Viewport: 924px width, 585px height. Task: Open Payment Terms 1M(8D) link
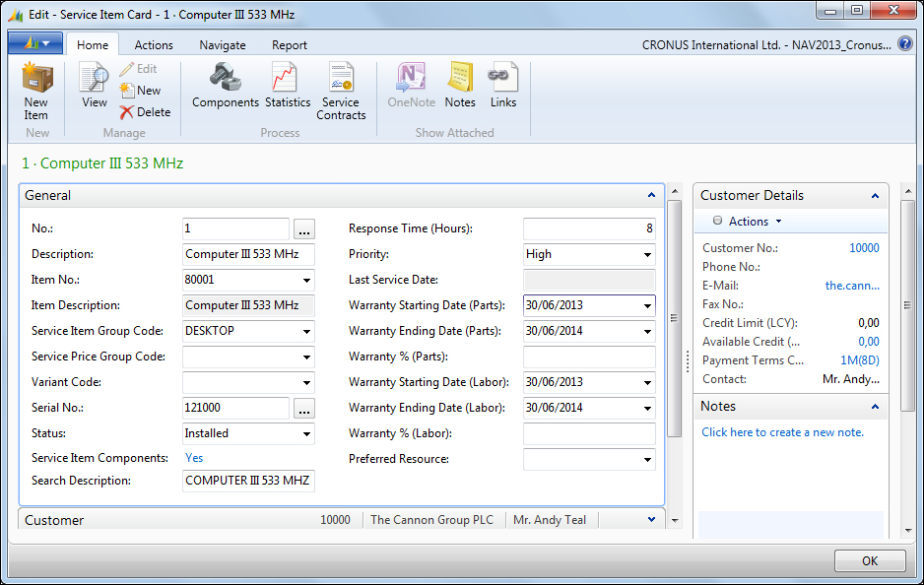(860, 360)
